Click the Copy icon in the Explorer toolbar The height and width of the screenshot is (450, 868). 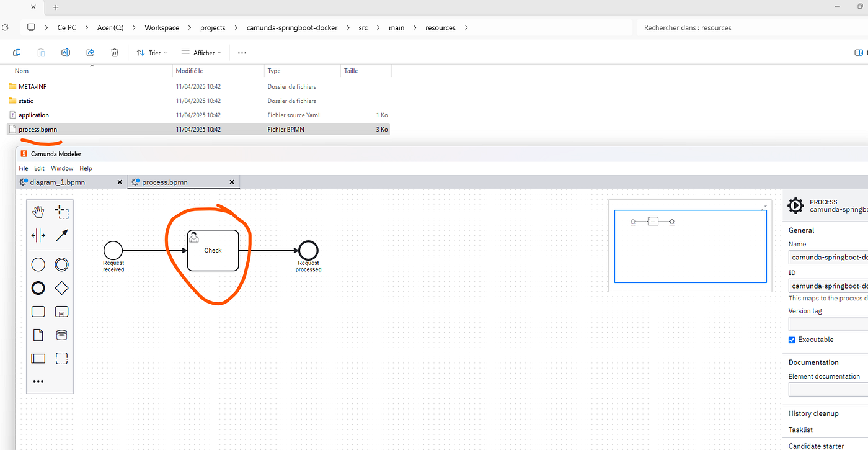pyautogui.click(x=17, y=53)
